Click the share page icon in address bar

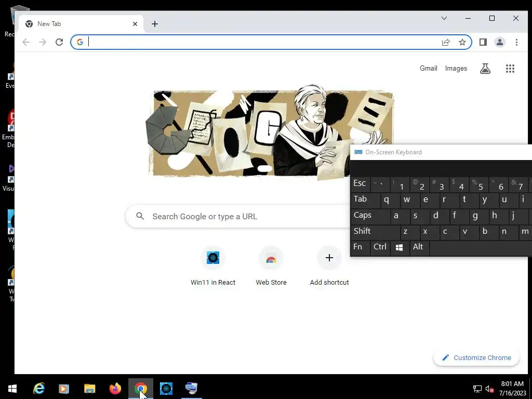(446, 42)
